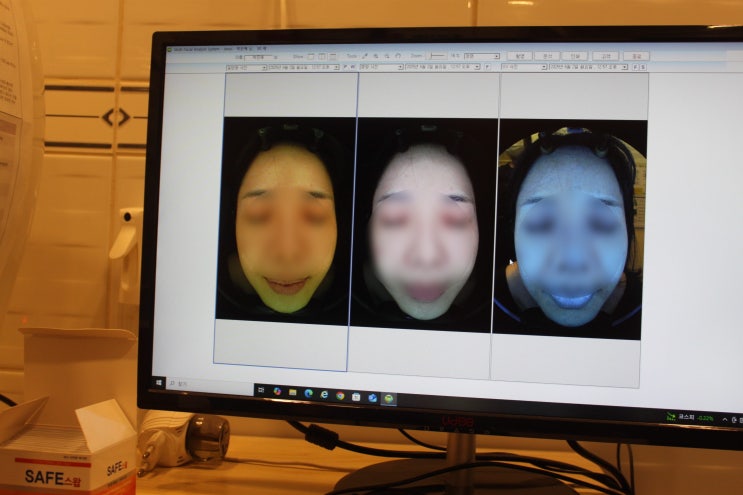
Task: Click the third of five toolbar text buttons
Action: tap(575, 56)
